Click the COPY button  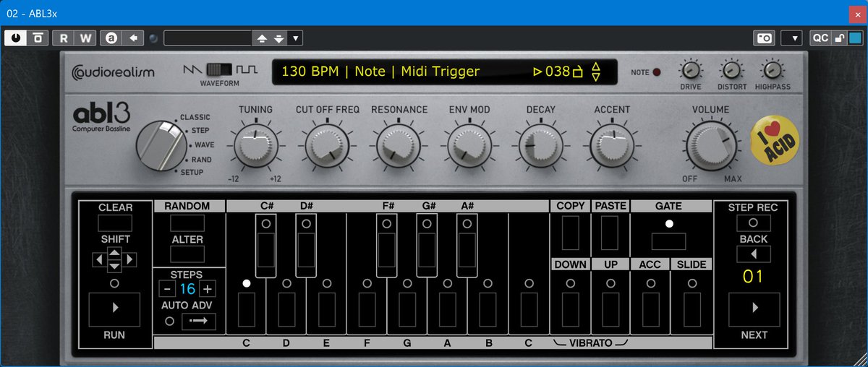point(570,233)
